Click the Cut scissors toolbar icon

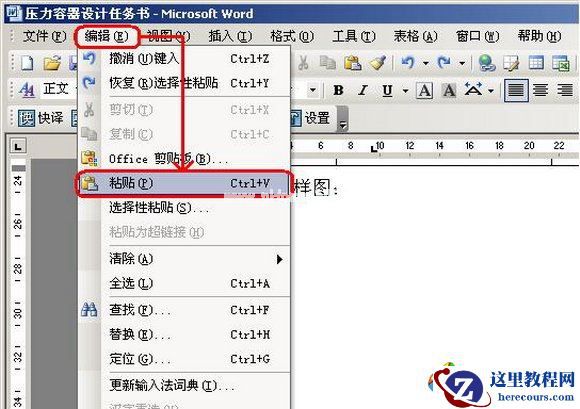click(303, 62)
